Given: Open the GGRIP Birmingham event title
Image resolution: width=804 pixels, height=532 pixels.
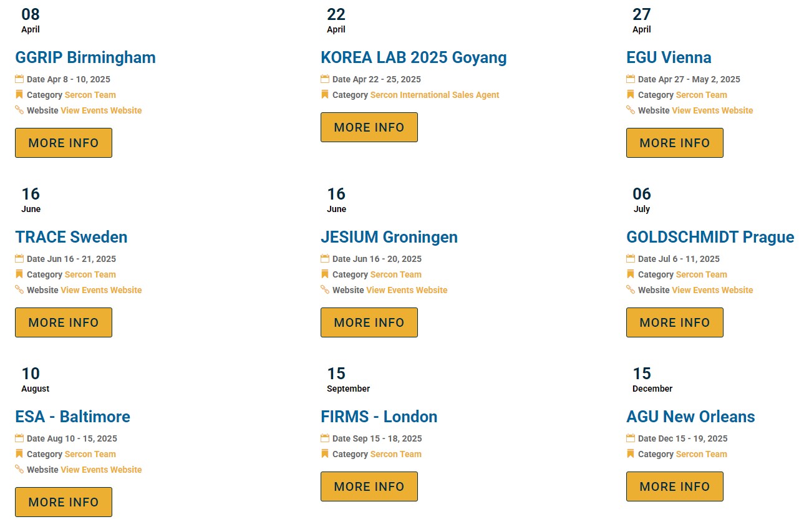Looking at the screenshot, I should pyautogui.click(x=85, y=57).
